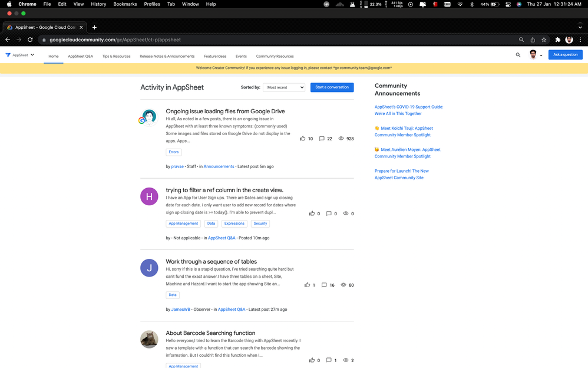
Task: Click the Expressions tag
Action: coord(234,224)
